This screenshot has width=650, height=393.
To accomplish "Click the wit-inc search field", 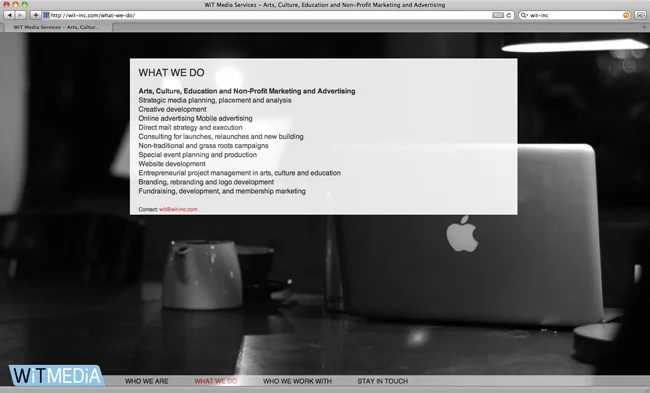I will (x=574, y=15).
